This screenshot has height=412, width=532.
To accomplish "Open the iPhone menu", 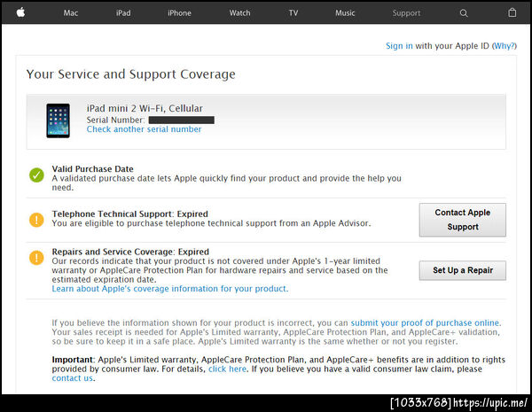I will (x=179, y=13).
